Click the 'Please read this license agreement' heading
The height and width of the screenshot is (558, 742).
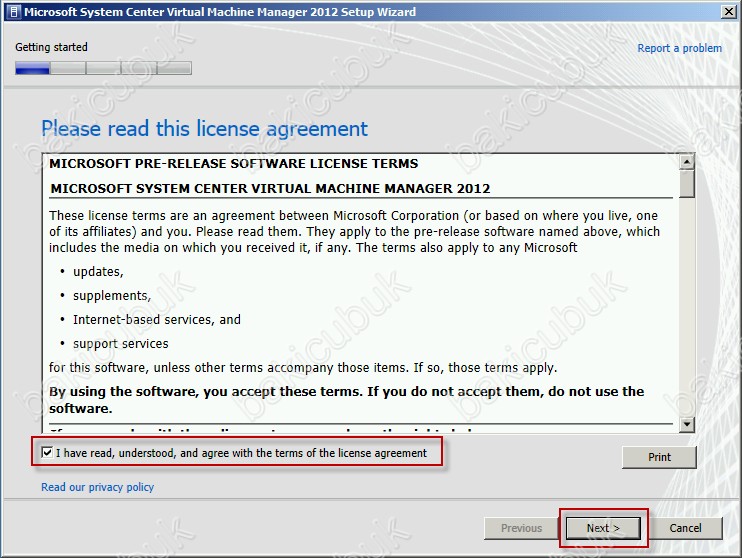[x=204, y=129]
